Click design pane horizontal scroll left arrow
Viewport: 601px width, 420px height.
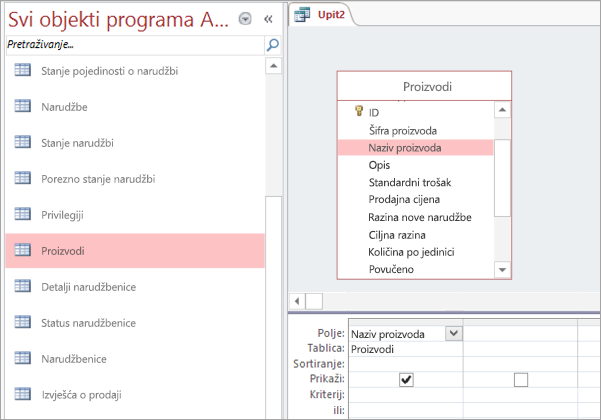(x=297, y=301)
